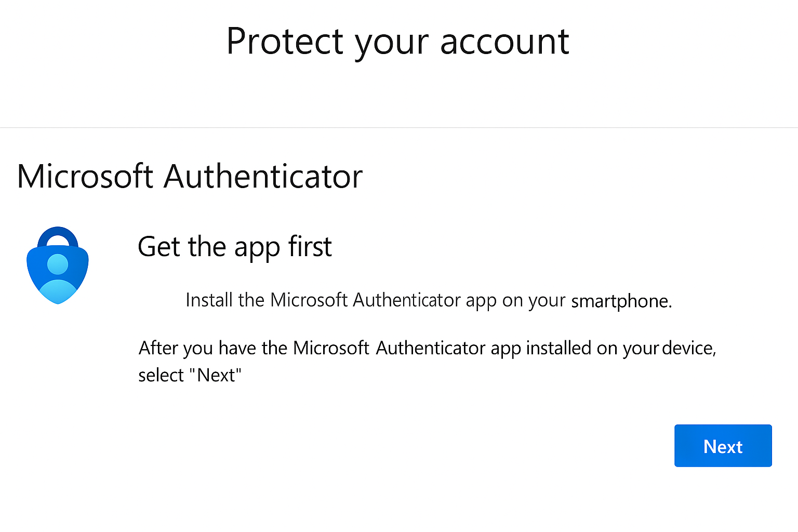
Task: Click the Microsoft Authenticator shield icon
Action: pos(58,268)
